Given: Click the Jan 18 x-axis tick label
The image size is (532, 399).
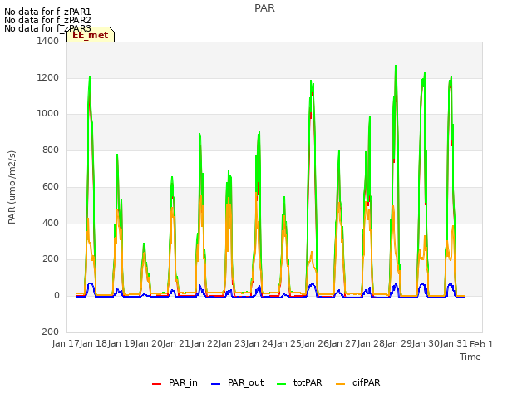Looking at the screenshot, I should point(94,343).
